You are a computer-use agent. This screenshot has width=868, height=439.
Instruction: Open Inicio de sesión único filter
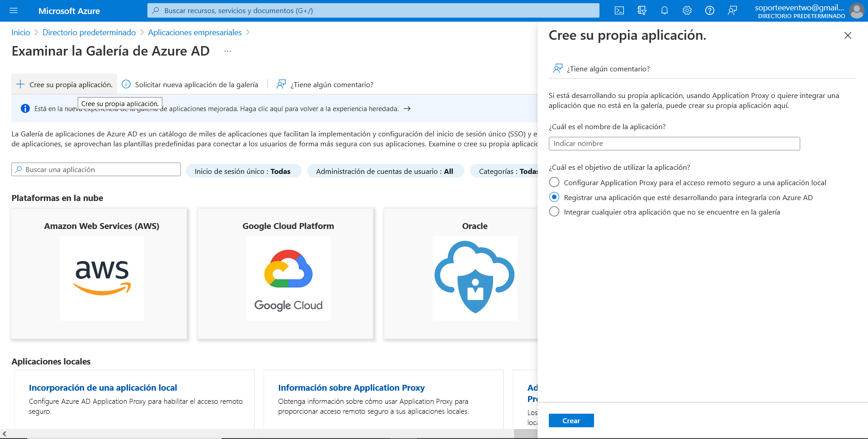[243, 171]
